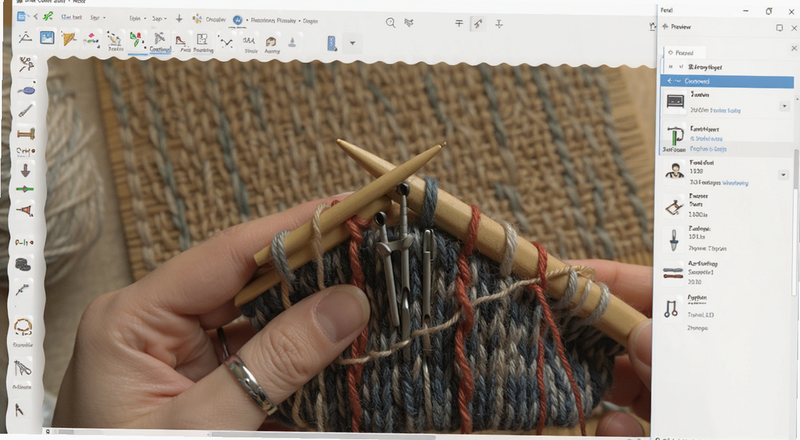
Task: Select the orange triangular fabric tool icon
Action: click(68, 38)
